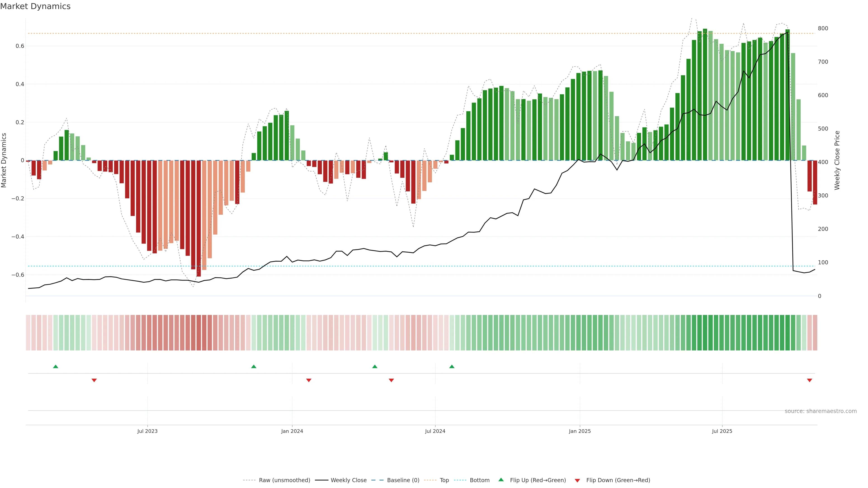Toggle the Baseline (0) legend entry
This screenshot has height=488, width=868.
403,480
